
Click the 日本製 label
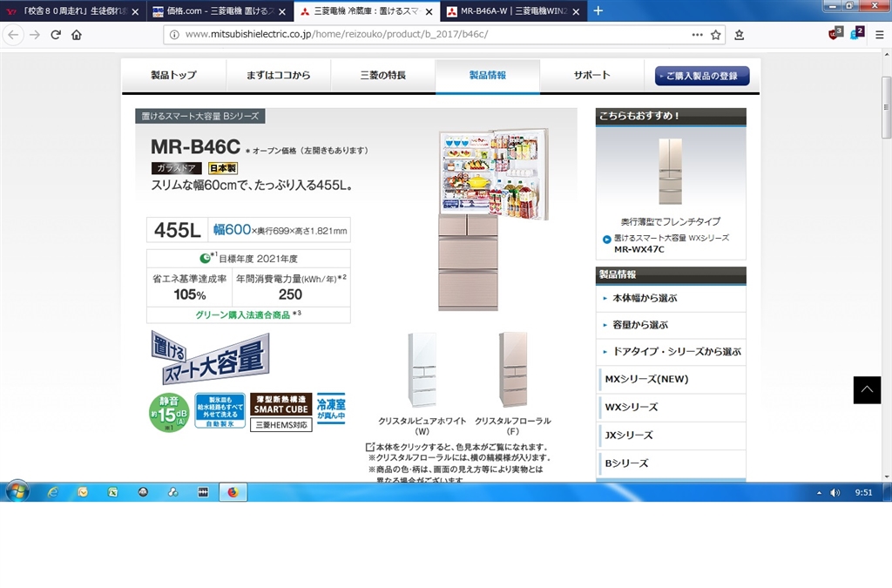tap(223, 168)
